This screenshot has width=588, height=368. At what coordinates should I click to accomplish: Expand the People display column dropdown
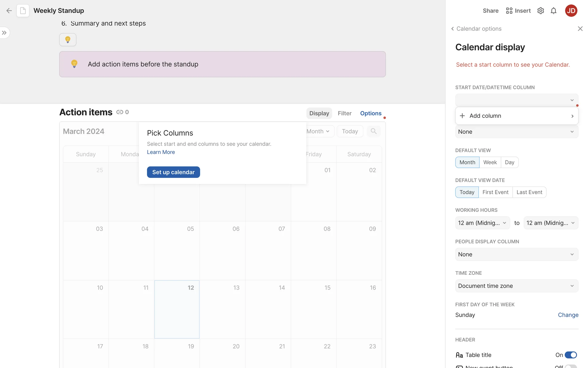[517, 255]
